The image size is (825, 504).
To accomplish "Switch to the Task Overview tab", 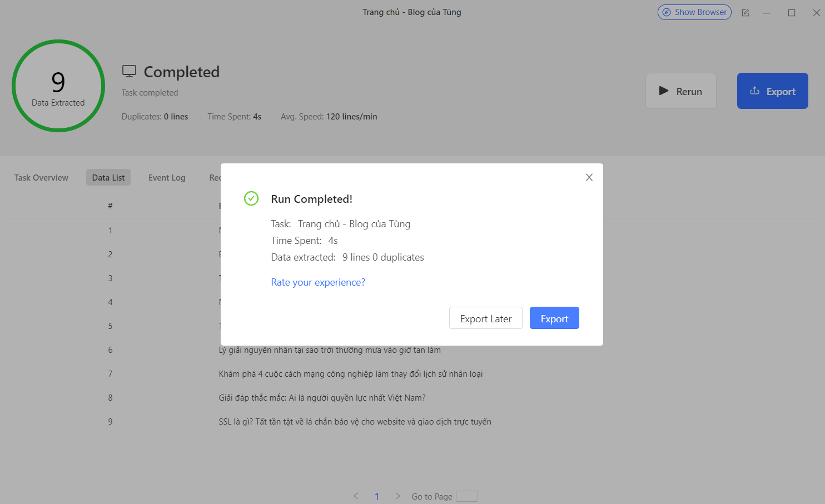I will [x=41, y=178].
